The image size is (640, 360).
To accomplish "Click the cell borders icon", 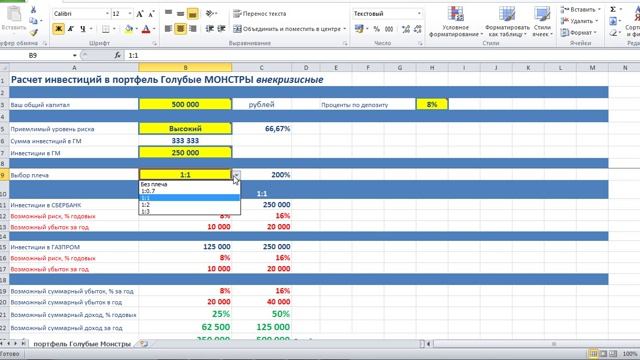I will click(x=106, y=29).
